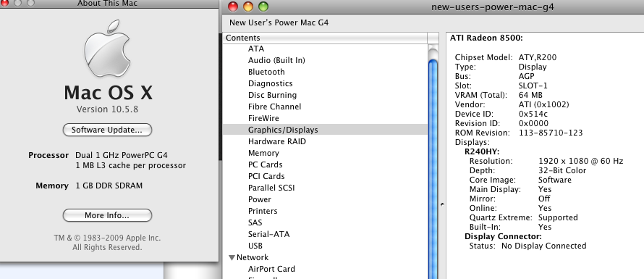This screenshot has height=279, width=644.
Task: Minimize the System Profiler window
Action: click(248, 7)
